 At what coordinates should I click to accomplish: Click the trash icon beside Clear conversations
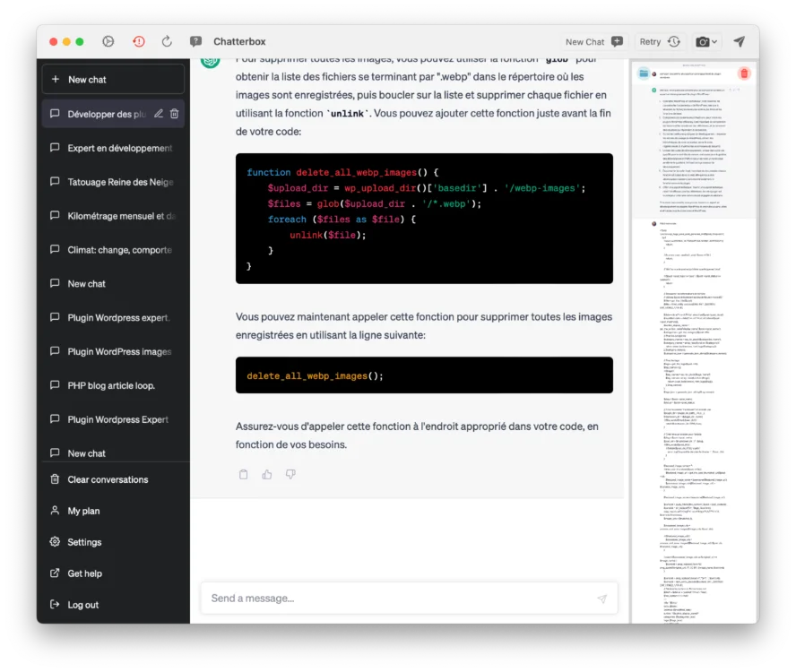(55, 479)
